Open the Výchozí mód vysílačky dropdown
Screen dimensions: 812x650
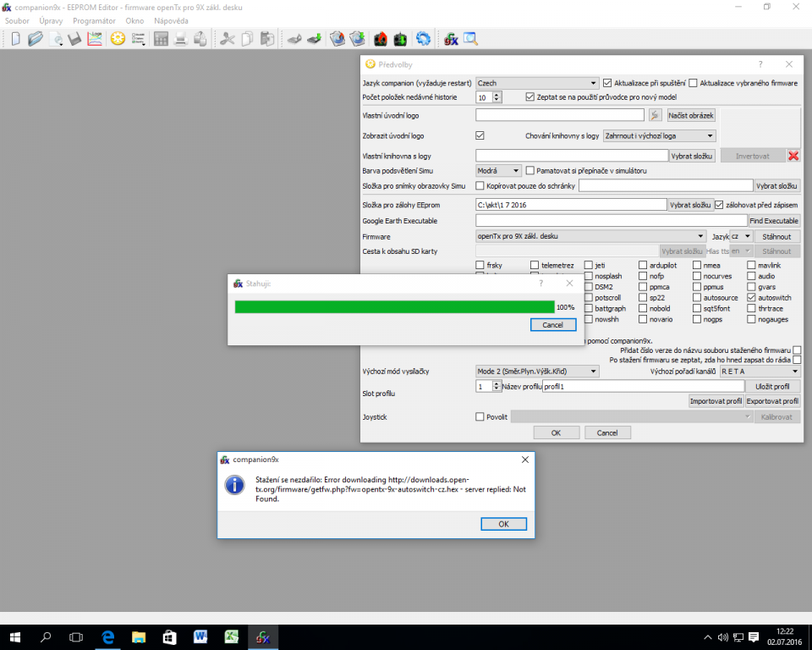[536, 371]
